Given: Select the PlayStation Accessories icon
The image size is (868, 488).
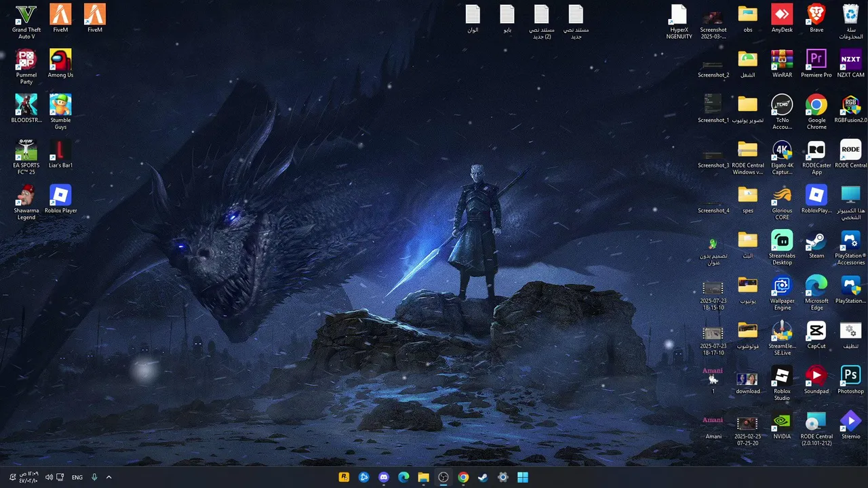Looking at the screenshot, I should (x=850, y=247).
